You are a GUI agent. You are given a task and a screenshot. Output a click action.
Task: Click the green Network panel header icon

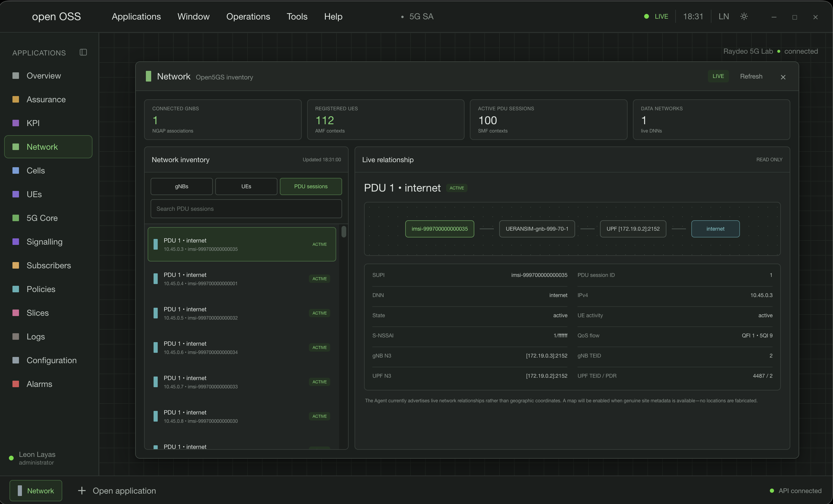tap(148, 76)
